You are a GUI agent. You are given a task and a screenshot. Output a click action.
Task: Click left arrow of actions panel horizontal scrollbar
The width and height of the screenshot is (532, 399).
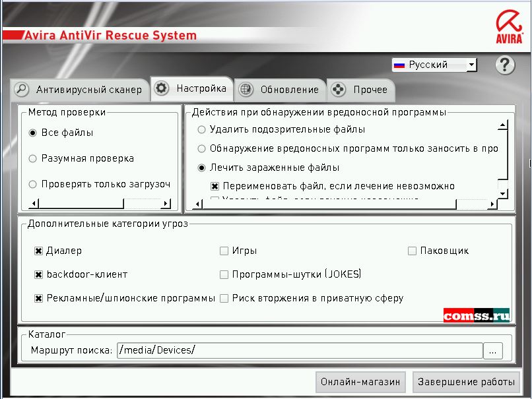point(198,204)
